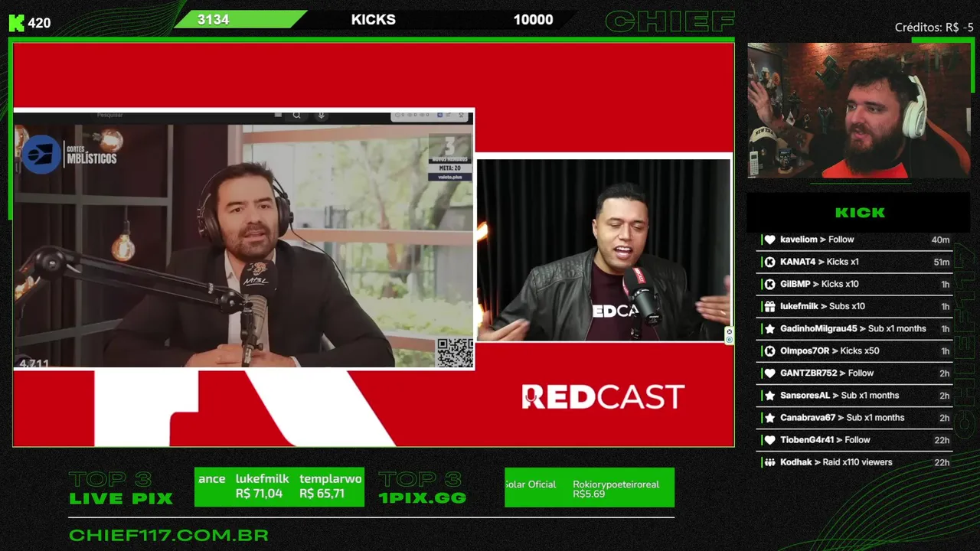This screenshot has height=551, width=980.
Task: Click Rokiorypoeteiroreal R$5.69 entry
Action: [x=616, y=489]
